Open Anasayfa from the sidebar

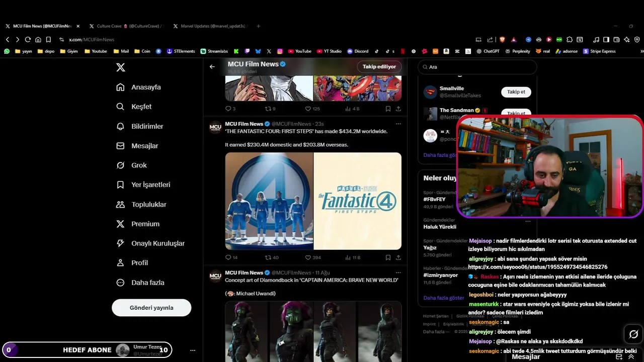pyautogui.click(x=138, y=87)
